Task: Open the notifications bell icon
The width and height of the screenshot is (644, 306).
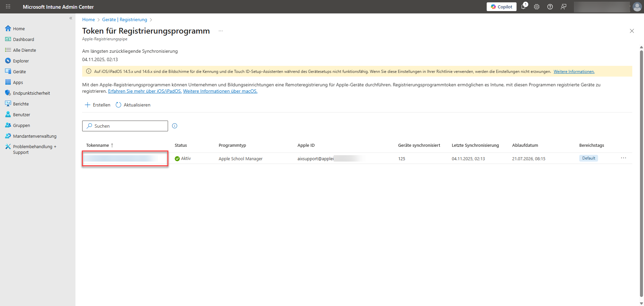Action: [523, 7]
